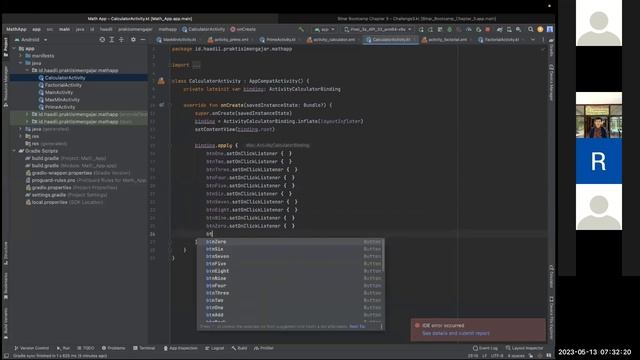
Task: Select FactorialActivity in project tree
Action: (x=63, y=85)
